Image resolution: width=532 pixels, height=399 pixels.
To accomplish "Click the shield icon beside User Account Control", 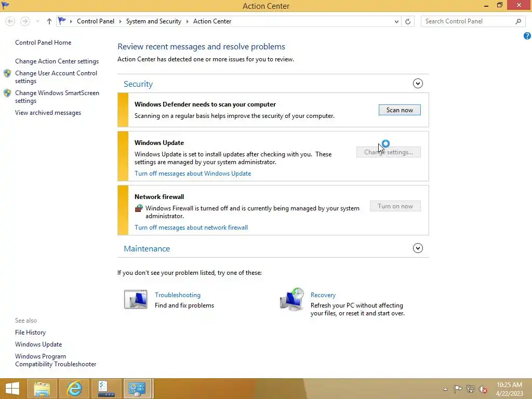I will click(7, 73).
